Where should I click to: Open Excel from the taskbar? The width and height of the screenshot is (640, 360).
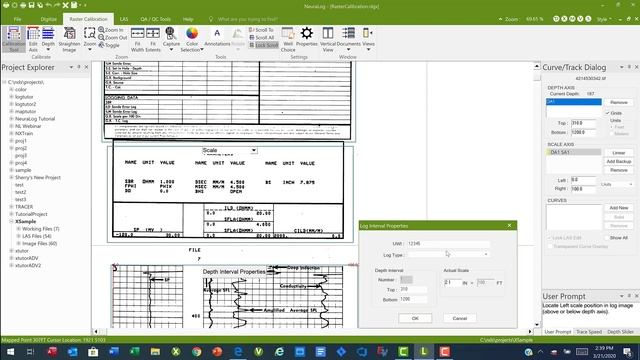coord(134,351)
